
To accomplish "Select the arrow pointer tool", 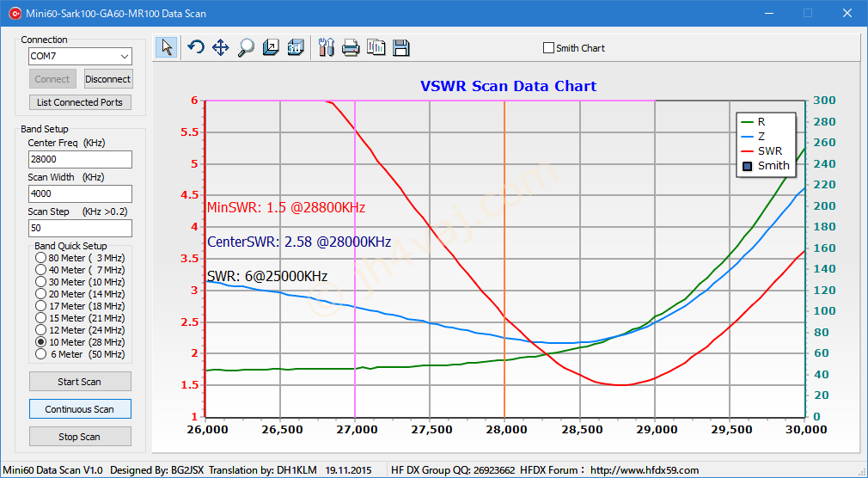I will click(167, 47).
